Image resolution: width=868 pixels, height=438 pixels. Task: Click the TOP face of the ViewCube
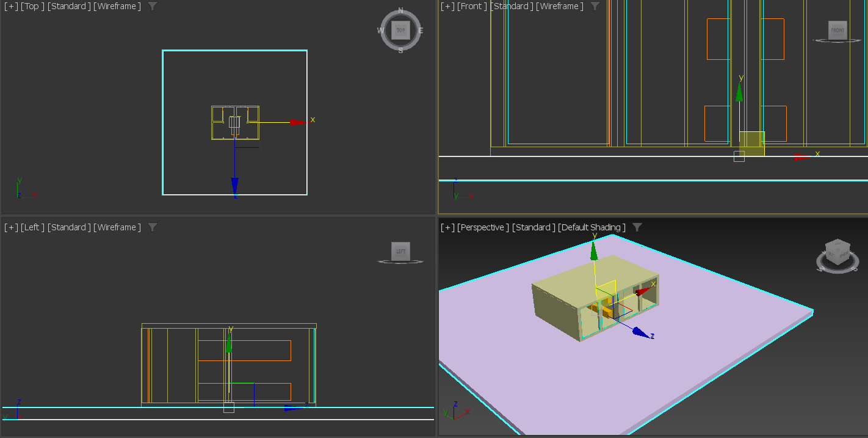(x=400, y=30)
